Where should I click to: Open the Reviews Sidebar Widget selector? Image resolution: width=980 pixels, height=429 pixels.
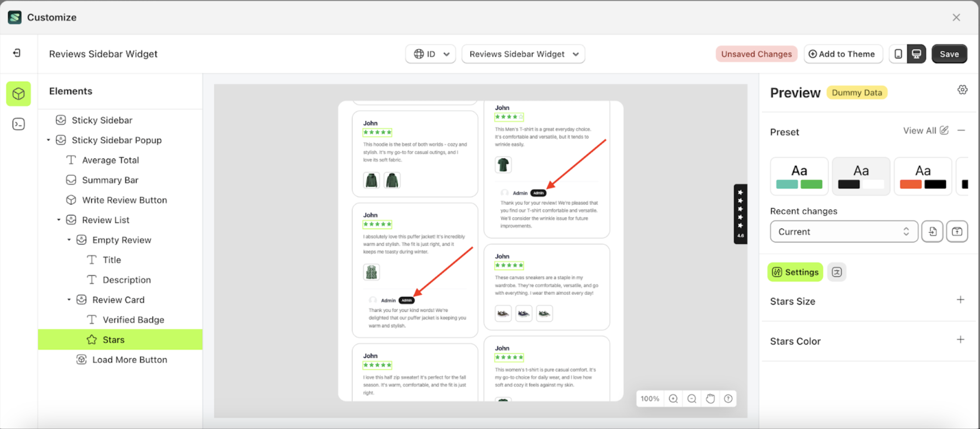tap(523, 54)
